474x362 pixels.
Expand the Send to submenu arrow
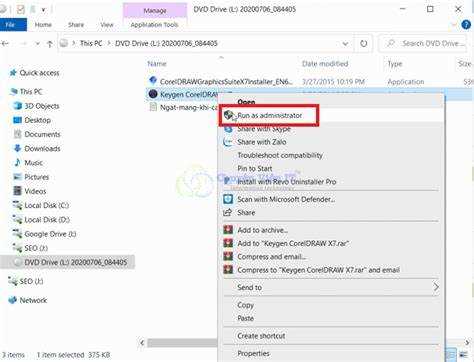coord(436,287)
